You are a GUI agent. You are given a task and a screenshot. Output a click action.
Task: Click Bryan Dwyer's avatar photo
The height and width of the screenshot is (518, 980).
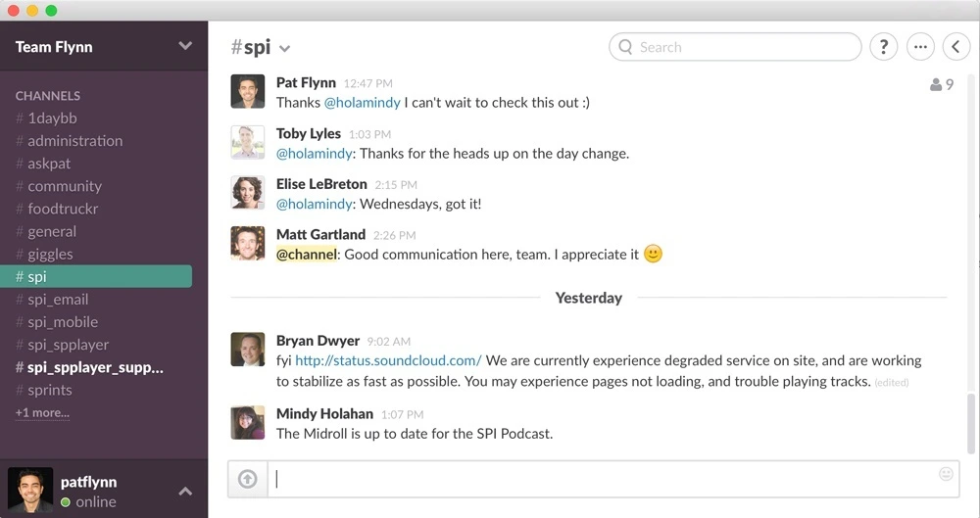pyautogui.click(x=248, y=350)
